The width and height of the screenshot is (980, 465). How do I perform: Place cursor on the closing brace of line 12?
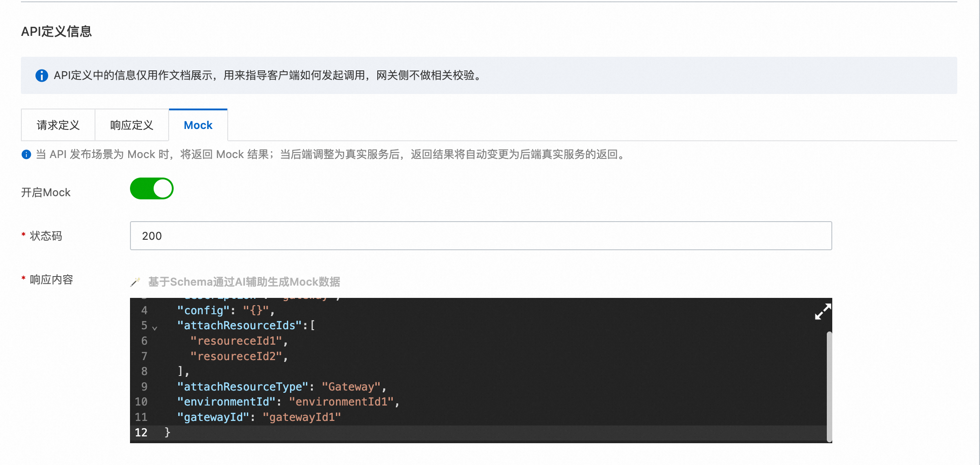tap(167, 432)
